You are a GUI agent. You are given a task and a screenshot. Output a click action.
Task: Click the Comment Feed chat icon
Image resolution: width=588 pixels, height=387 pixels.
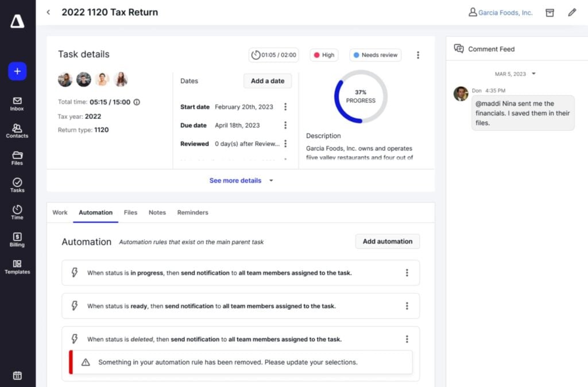click(459, 49)
